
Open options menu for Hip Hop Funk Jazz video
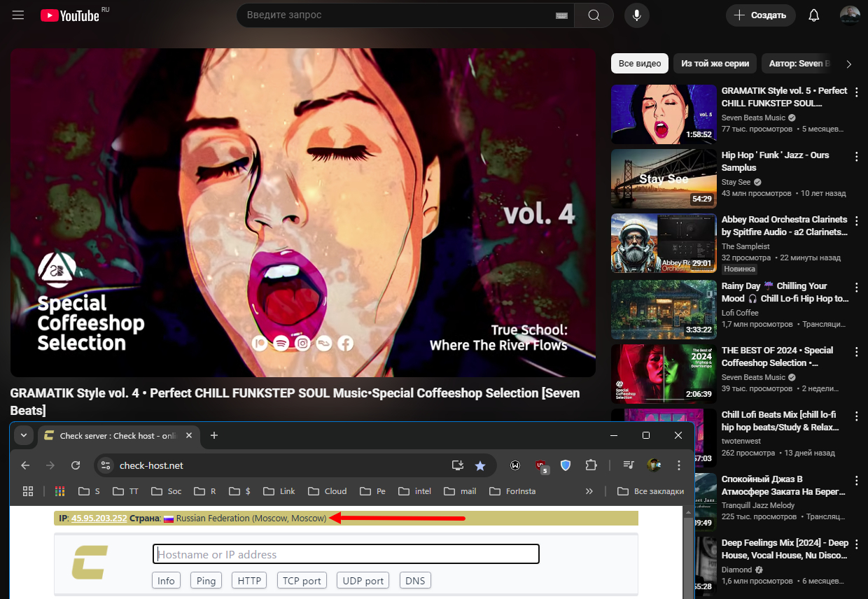856,156
